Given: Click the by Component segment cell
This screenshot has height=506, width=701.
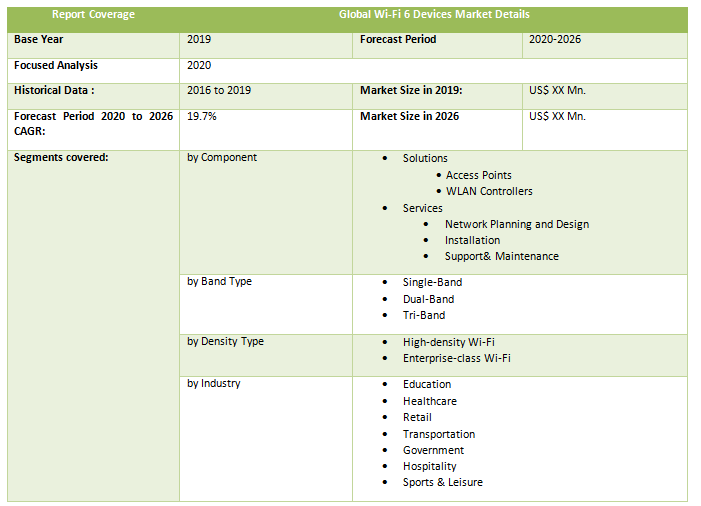Looking at the screenshot, I should [x=222, y=158].
